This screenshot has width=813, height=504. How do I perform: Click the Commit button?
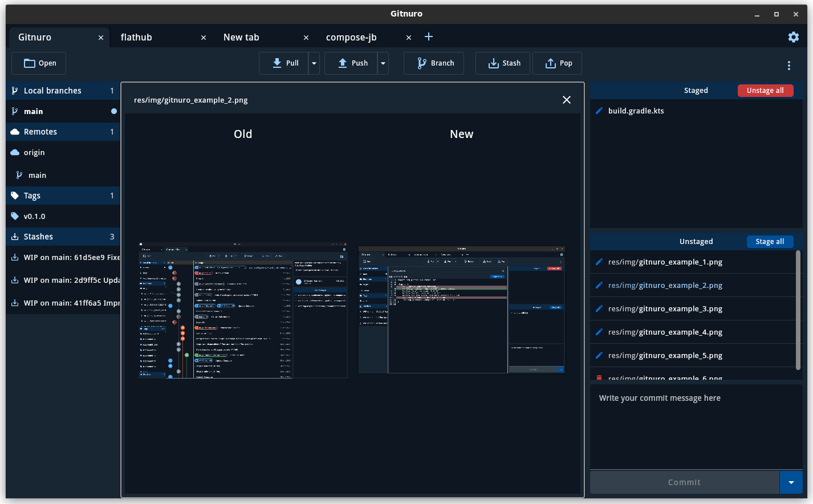point(685,482)
